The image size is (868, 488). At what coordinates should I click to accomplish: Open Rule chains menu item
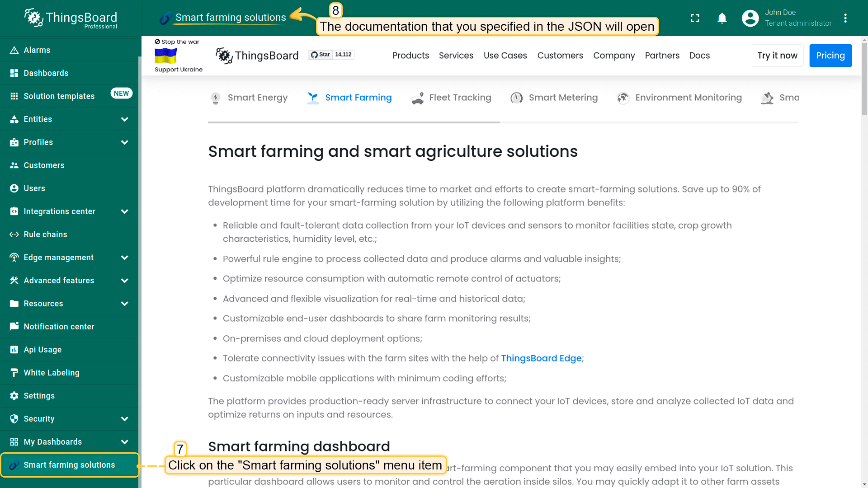click(x=69, y=235)
